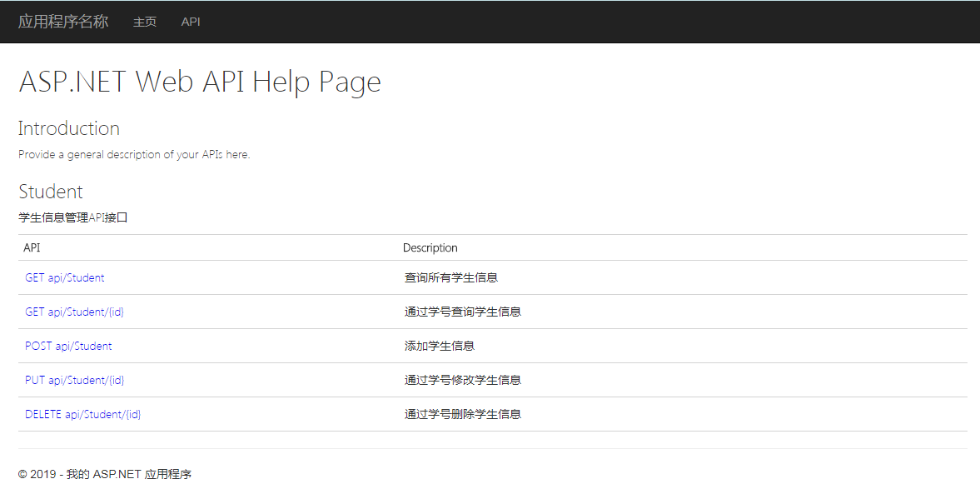Viewport: 980px width, 489px height.
Task: Click the API column header
Action: pos(32,247)
